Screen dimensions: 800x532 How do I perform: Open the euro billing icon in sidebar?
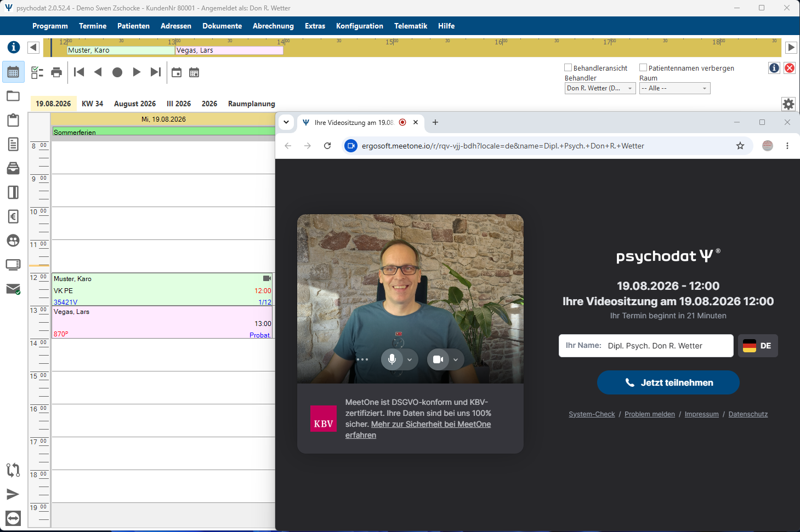coord(13,216)
